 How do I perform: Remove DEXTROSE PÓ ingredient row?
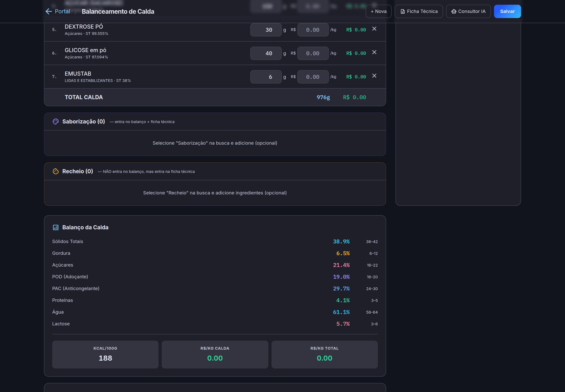click(x=374, y=29)
